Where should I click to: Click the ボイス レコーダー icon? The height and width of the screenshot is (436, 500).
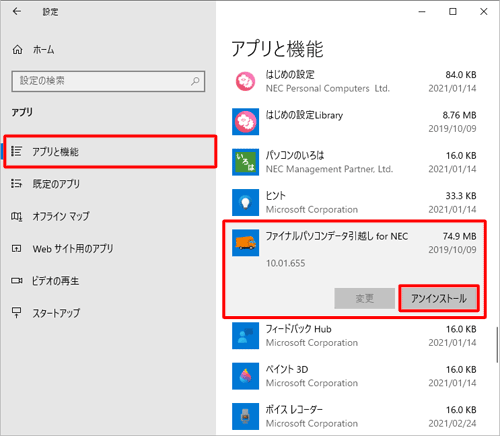pyautogui.click(x=245, y=416)
